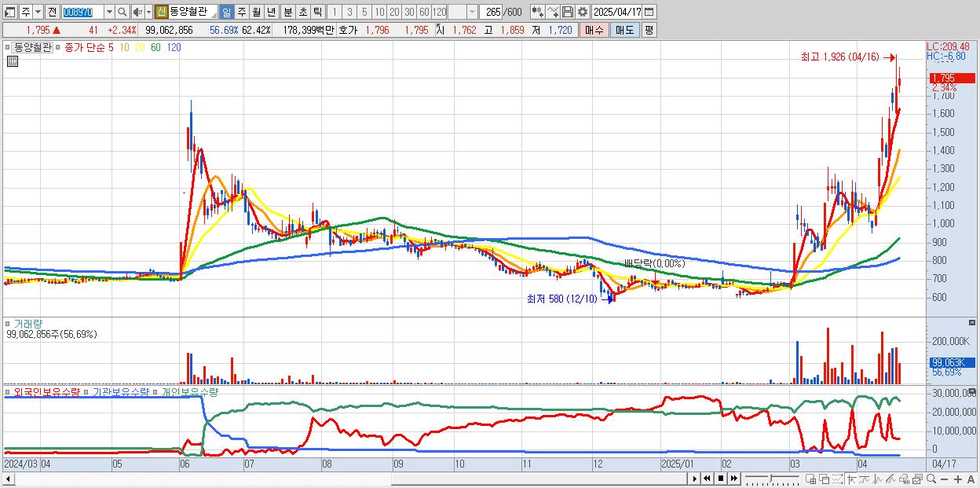
Task: Toggle the 주 button at top-left
Action: [26, 12]
